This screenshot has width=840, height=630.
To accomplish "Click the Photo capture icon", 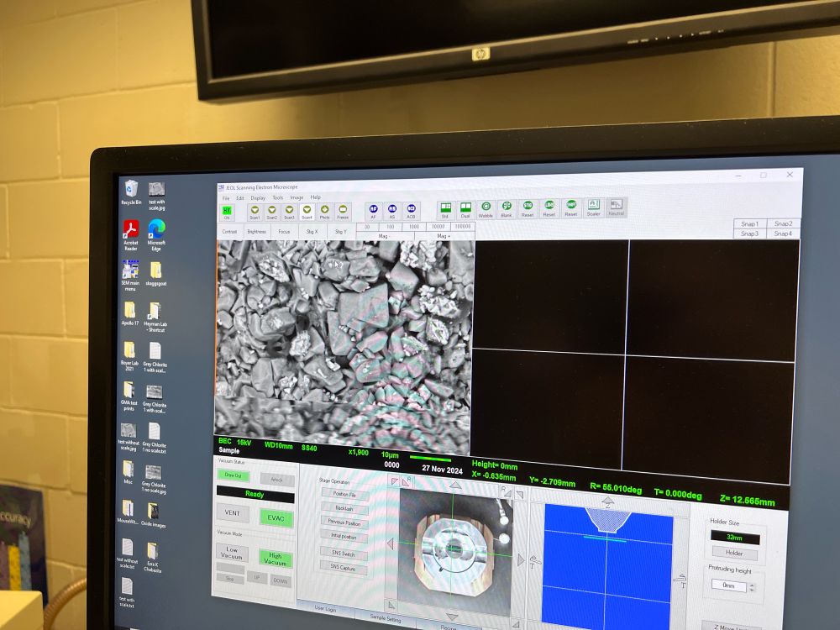I will [324, 213].
